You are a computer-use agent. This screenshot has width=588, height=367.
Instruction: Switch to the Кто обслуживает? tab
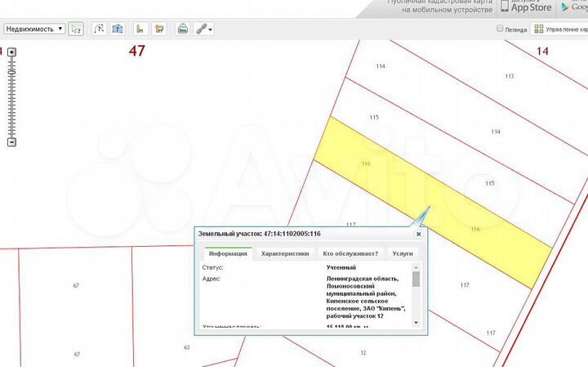coord(350,253)
